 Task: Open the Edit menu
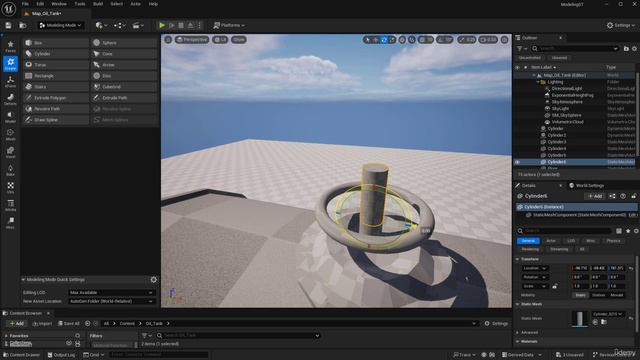tap(40, 4)
